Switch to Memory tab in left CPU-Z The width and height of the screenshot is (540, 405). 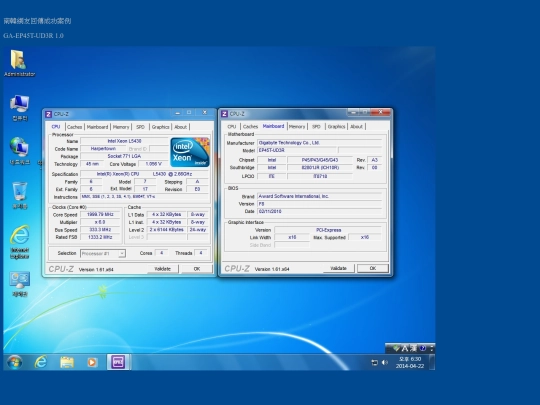point(121,127)
